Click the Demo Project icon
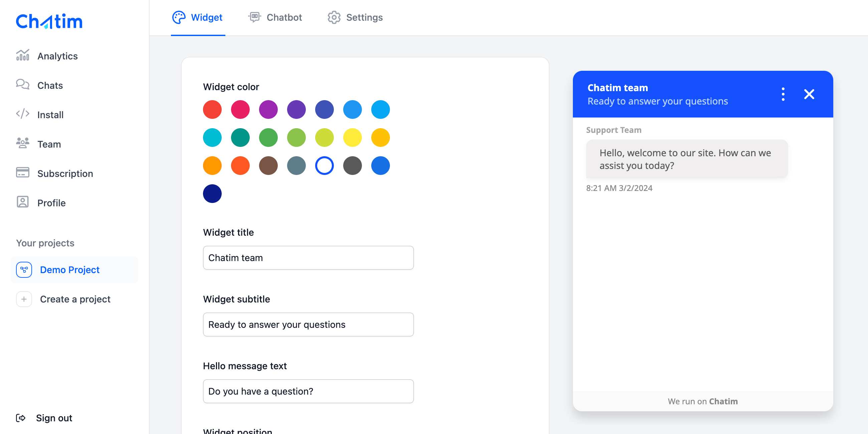Screen dimensions: 868x434 24,270
